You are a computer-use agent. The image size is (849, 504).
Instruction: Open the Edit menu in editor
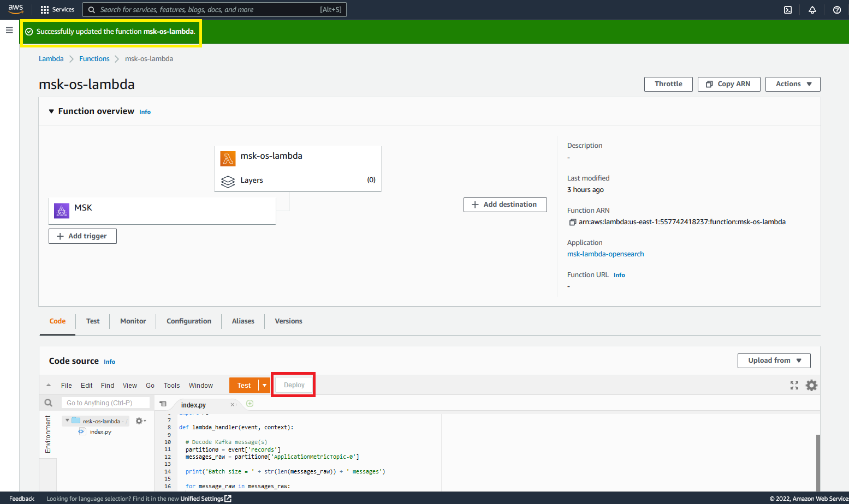(87, 386)
